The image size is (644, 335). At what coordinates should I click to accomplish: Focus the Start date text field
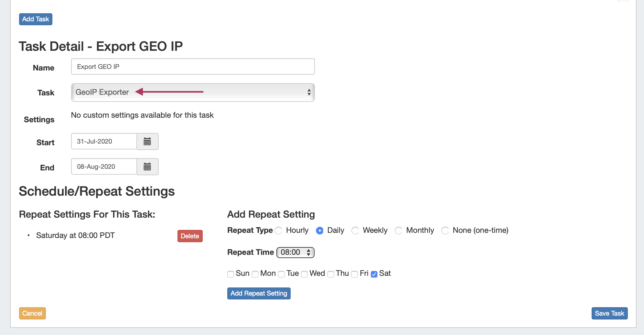pos(104,142)
